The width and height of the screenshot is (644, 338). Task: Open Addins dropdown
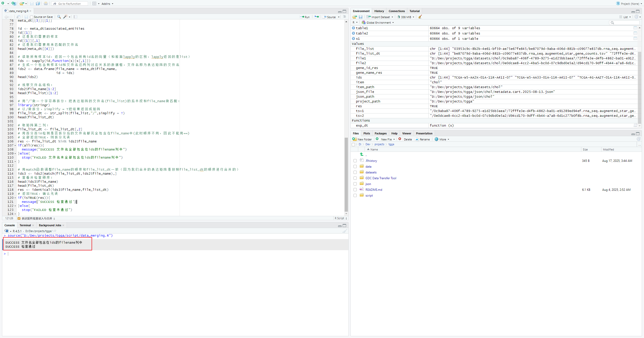[x=107, y=4]
